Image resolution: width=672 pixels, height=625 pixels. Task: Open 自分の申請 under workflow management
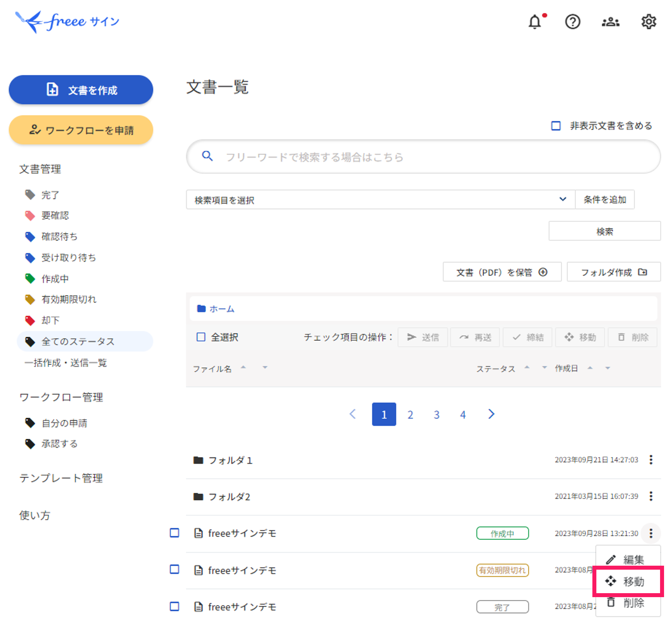[x=56, y=423]
